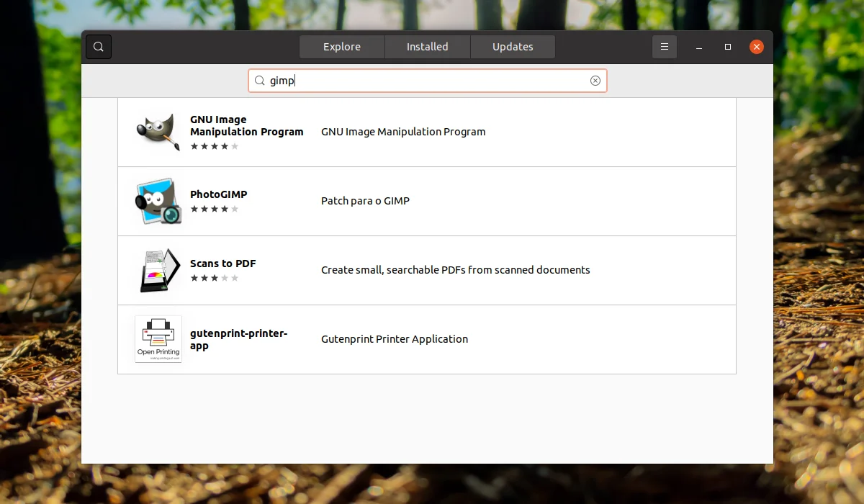Switch to the Explore tab
This screenshot has height=504, width=864.
(x=342, y=47)
